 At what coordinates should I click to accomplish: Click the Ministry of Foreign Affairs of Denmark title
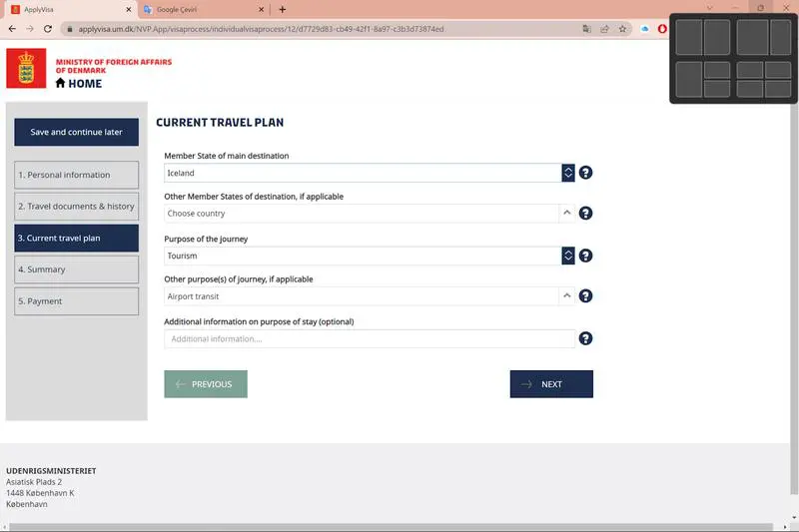(x=114, y=66)
